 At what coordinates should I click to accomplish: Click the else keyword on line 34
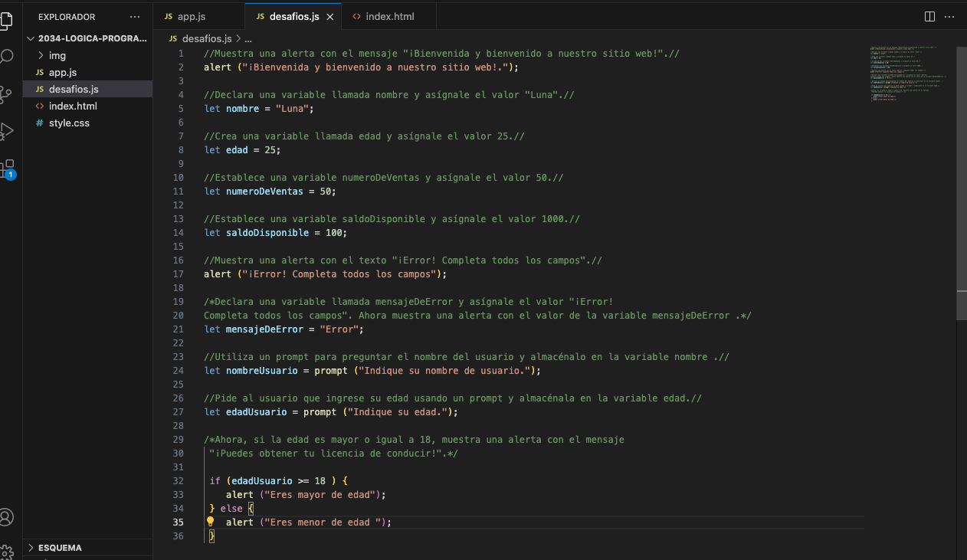point(231,509)
